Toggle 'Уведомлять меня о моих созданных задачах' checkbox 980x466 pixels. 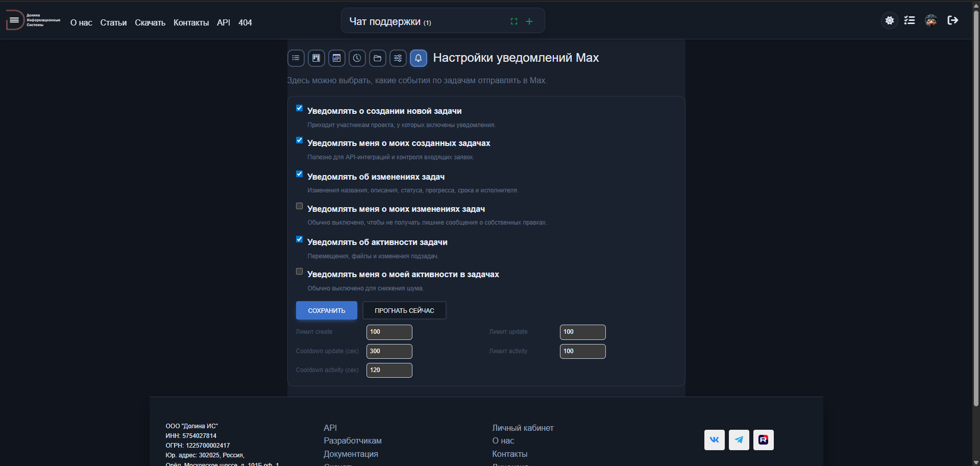click(300, 140)
